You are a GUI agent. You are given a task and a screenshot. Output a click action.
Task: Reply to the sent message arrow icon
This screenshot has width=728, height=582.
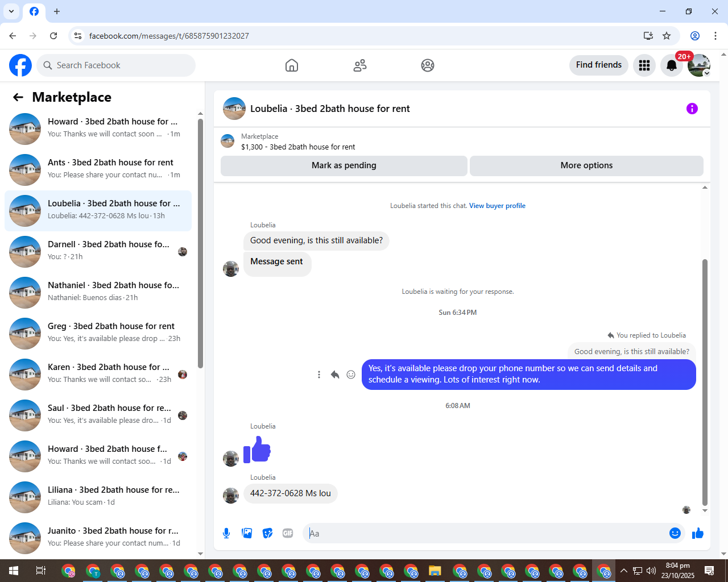click(335, 375)
